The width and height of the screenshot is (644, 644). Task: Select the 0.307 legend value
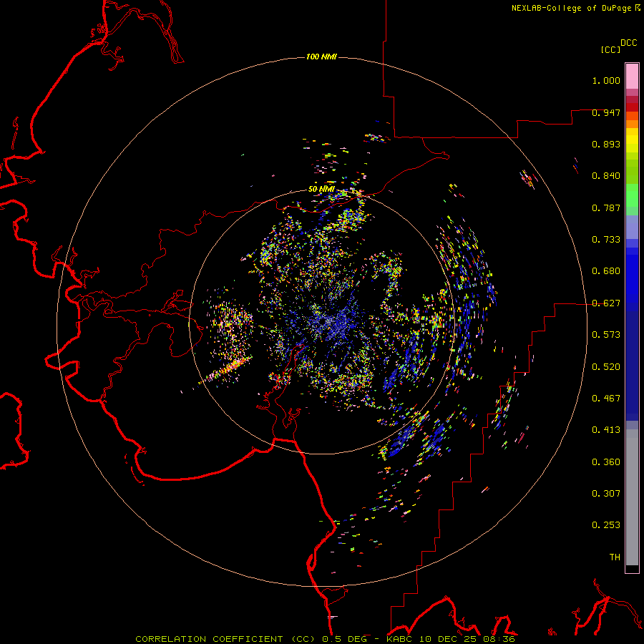(x=606, y=494)
